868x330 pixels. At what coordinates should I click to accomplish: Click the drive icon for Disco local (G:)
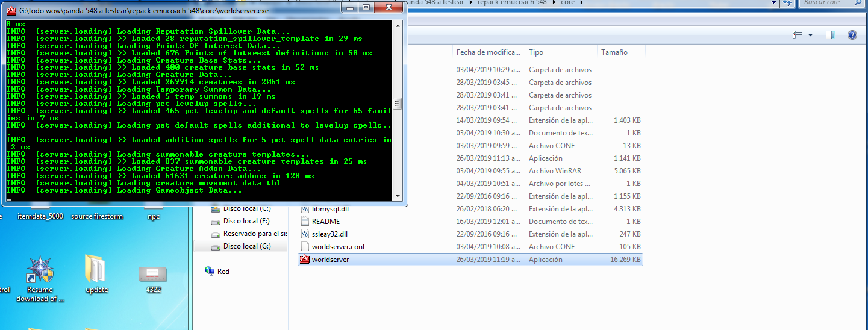click(217, 246)
